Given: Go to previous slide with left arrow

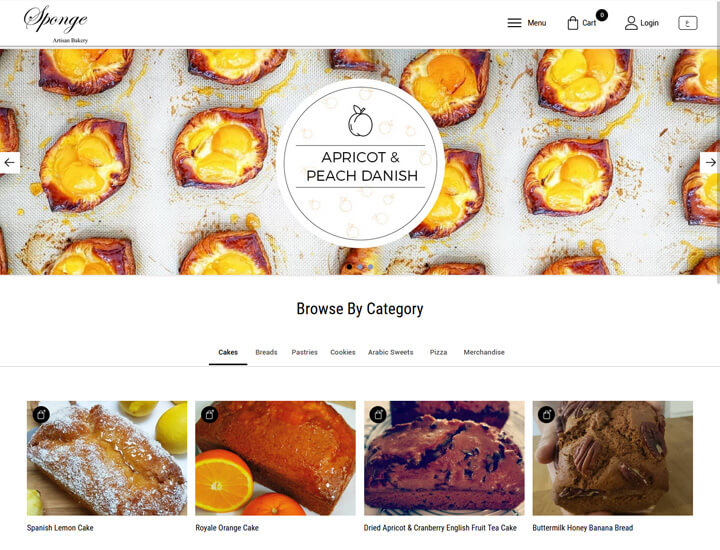Looking at the screenshot, I should (10, 163).
